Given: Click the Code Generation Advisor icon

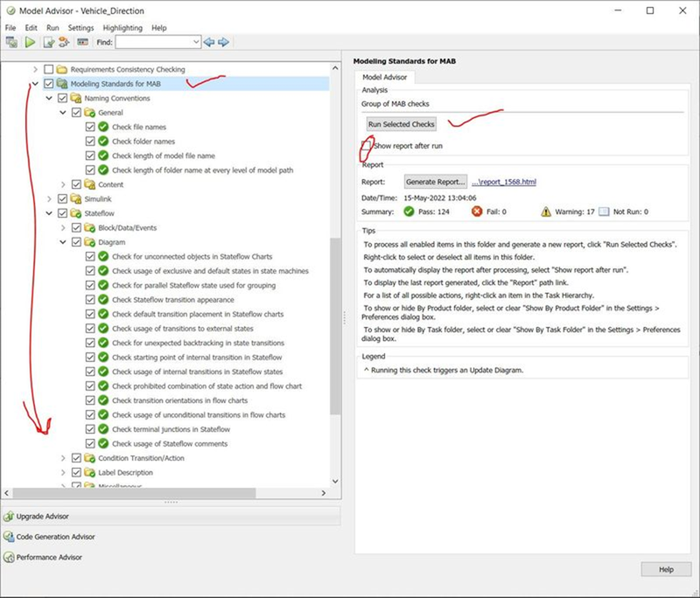Looking at the screenshot, I should 9,537.
